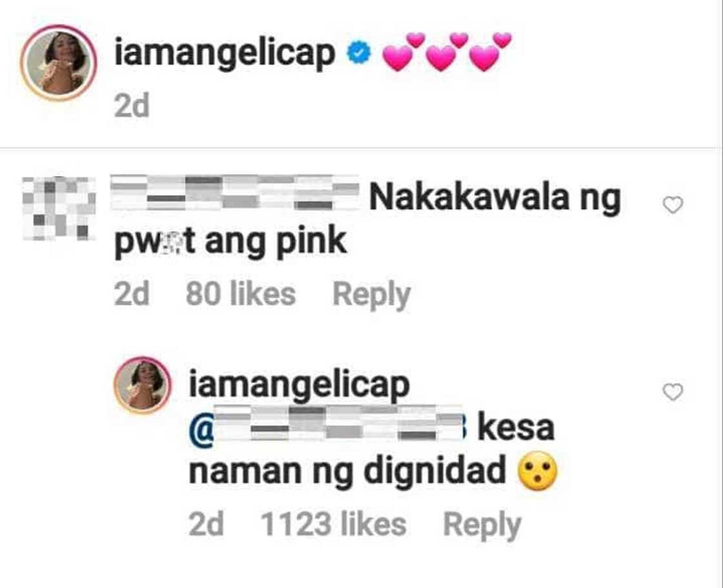This screenshot has width=723, height=588.
Task: Click the '2d' timestamp beside 1123 likes
Action: pos(206,524)
